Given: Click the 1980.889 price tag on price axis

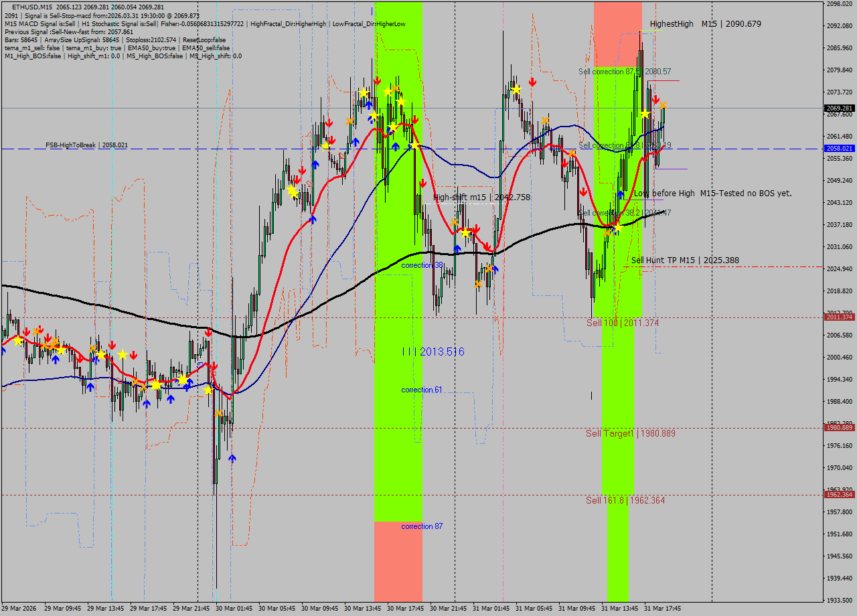Looking at the screenshot, I should click(839, 427).
